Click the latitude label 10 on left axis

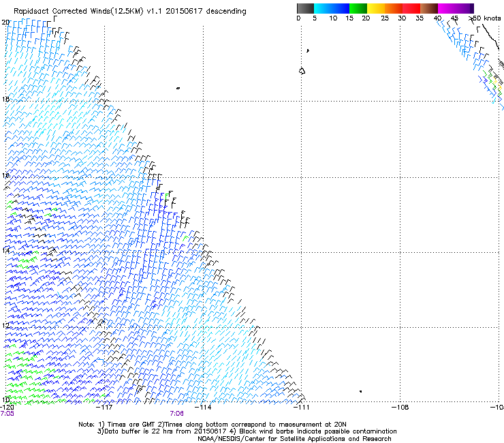pos(5,400)
